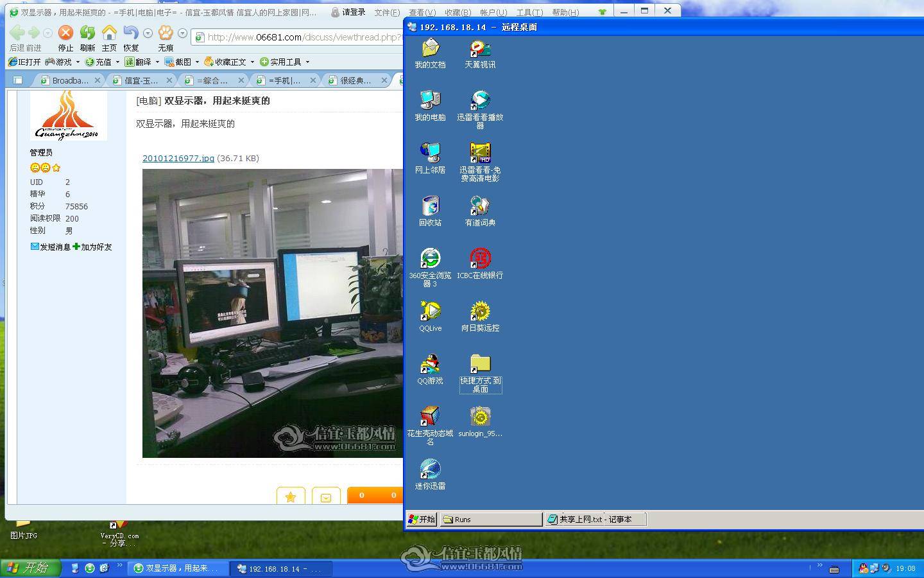
Task: Click the local 开始 Start button
Action: click(31, 568)
